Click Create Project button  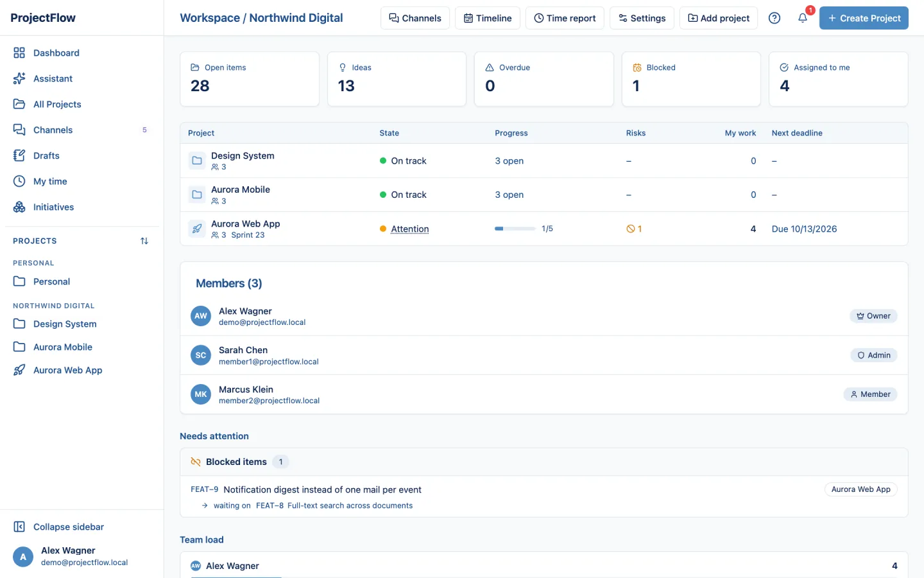(864, 18)
